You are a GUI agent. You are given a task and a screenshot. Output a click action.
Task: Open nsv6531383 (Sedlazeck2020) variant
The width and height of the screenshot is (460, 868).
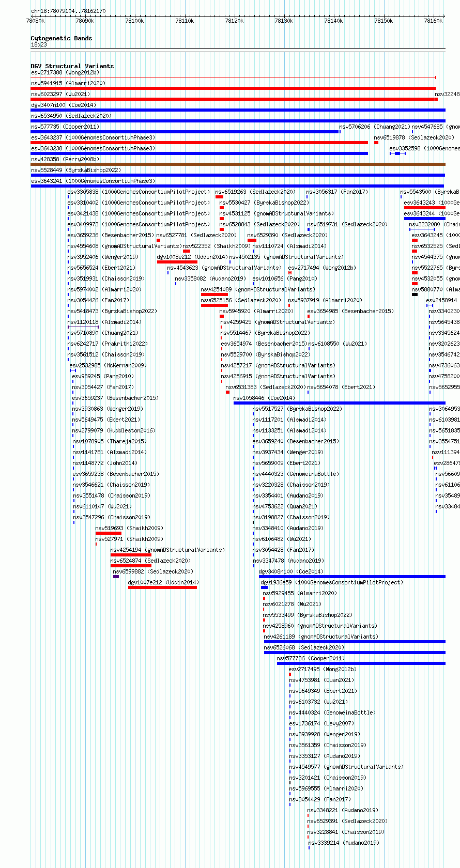[266, 387]
